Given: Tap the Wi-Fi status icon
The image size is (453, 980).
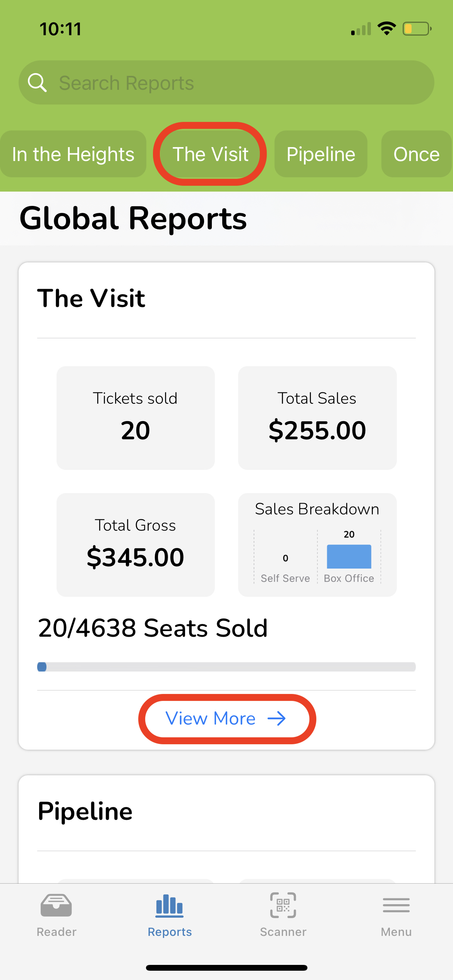Looking at the screenshot, I should (386, 29).
